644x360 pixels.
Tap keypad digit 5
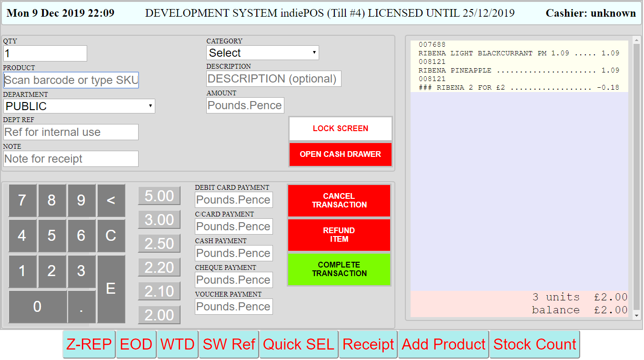coord(52,236)
